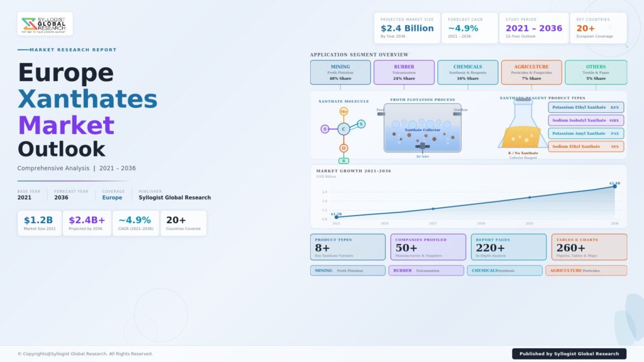Click the central carbon C atom circle
This screenshot has width=644, height=362.
[x=343, y=129]
